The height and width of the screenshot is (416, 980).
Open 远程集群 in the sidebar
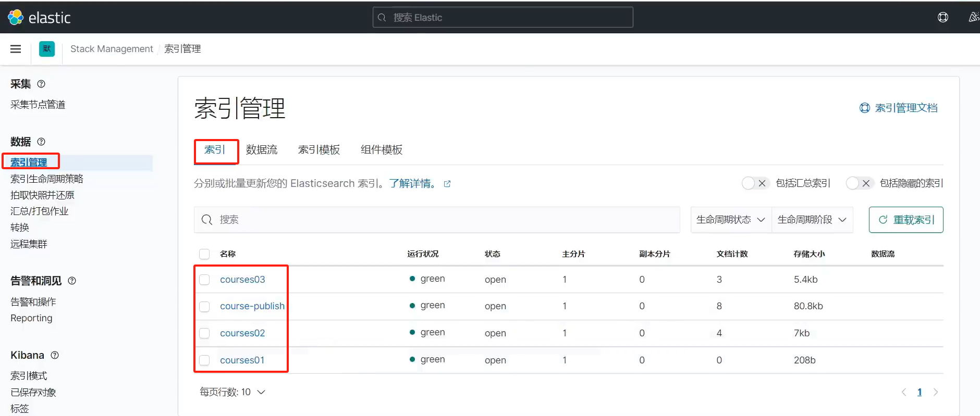[29, 244]
